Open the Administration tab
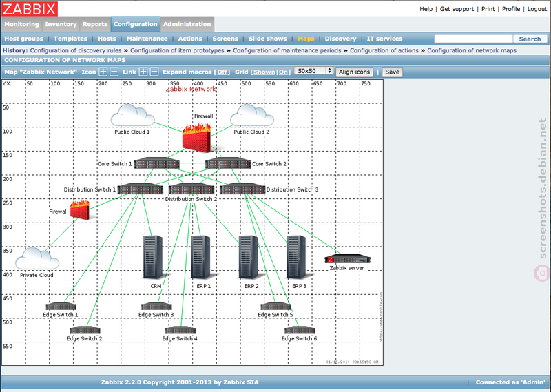The width and height of the screenshot is (551, 392). tap(187, 24)
